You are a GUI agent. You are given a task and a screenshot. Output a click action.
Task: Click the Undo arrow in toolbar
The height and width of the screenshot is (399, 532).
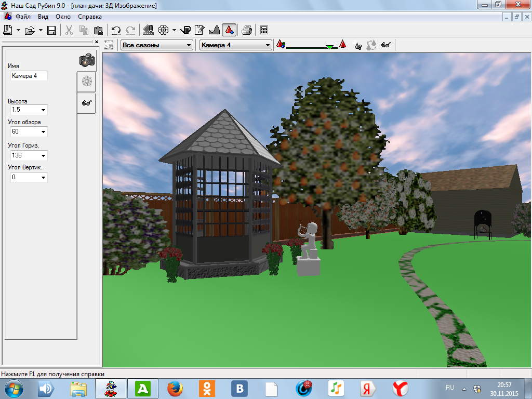116,30
